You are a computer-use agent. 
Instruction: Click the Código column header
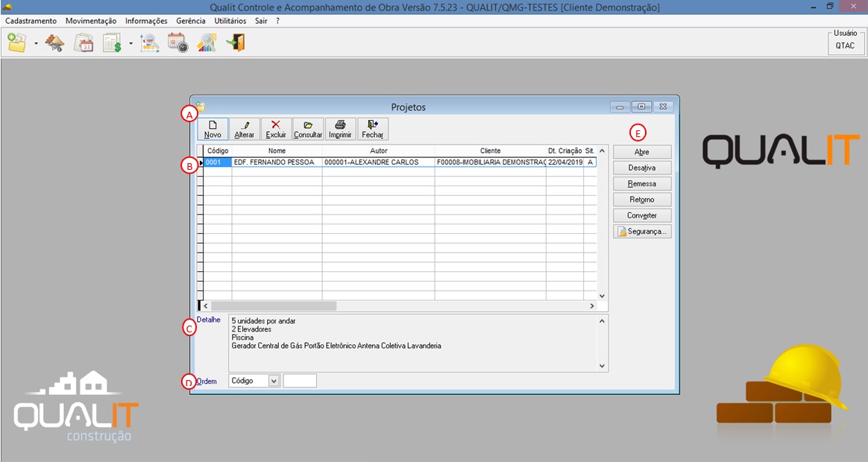[x=218, y=151]
